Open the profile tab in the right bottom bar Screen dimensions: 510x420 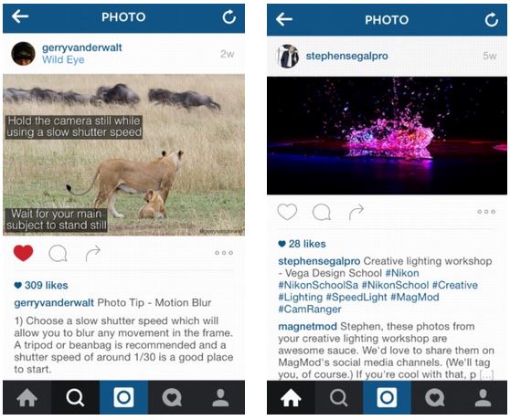click(x=483, y=397)
